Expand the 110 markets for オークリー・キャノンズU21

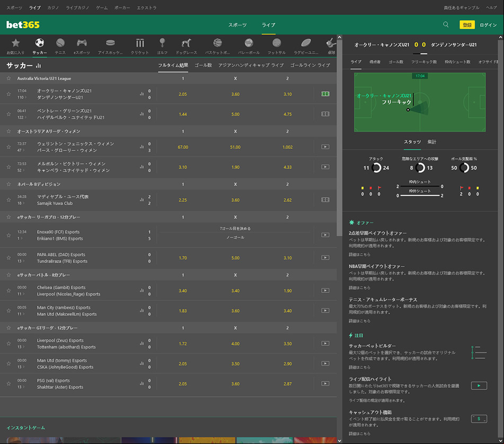pyautogui.click(x=22, y=97)
